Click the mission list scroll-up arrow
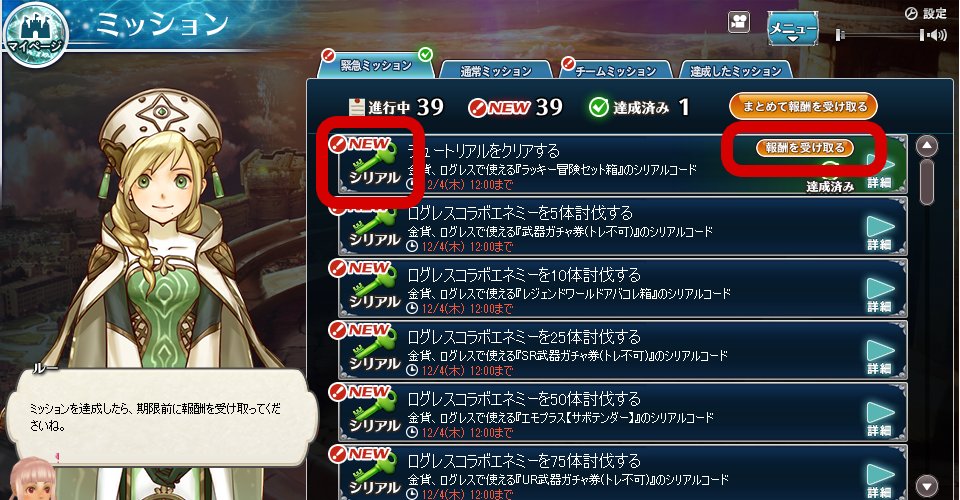960x500 pixels. click(x=927, y=146)
